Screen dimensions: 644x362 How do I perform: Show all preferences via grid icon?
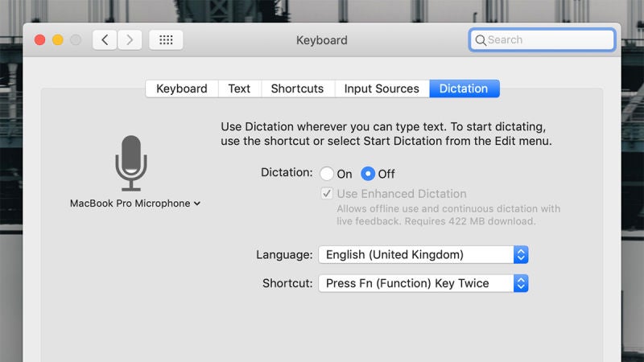(166, 39)
